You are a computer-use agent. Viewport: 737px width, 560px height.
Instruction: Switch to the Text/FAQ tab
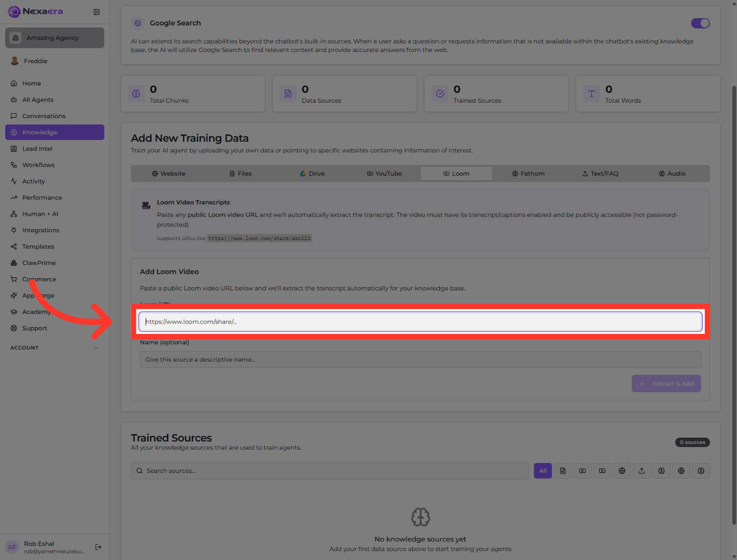pos(600,174)
